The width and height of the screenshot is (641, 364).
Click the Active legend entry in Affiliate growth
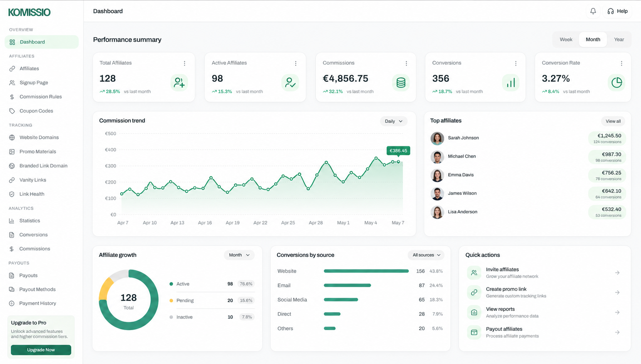tap(212, 284)
